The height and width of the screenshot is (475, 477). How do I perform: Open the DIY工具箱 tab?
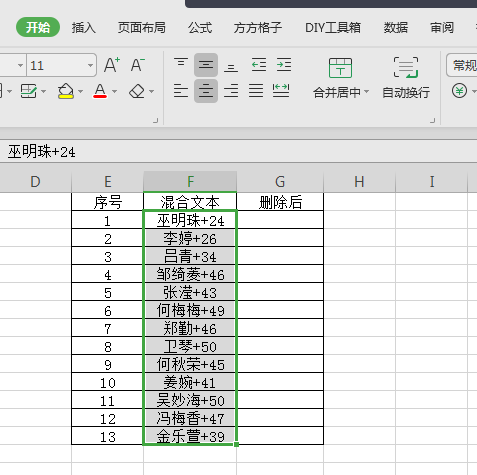pos(333,28)
